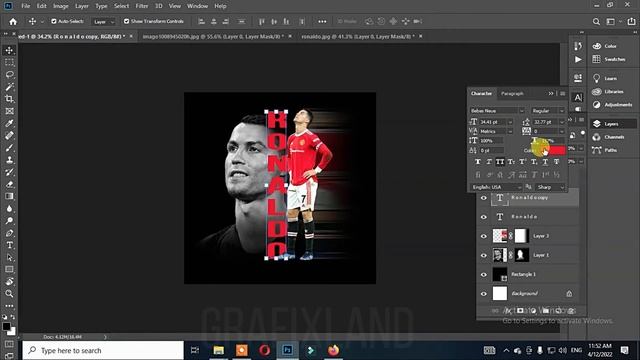The image size is (640, 360).
Task: Select the Move tool
Action: coord(9,50)
